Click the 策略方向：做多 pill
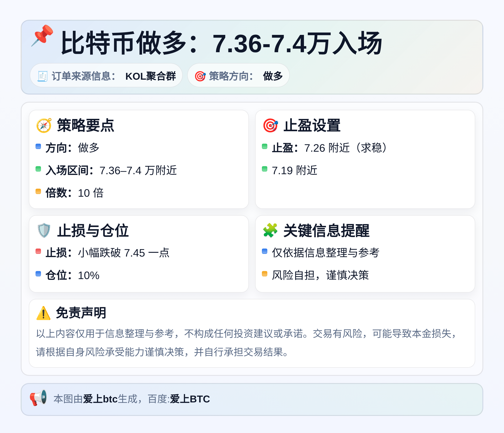Image resolution: width=504 pixels, height=433 pixels. coord(238,75)
